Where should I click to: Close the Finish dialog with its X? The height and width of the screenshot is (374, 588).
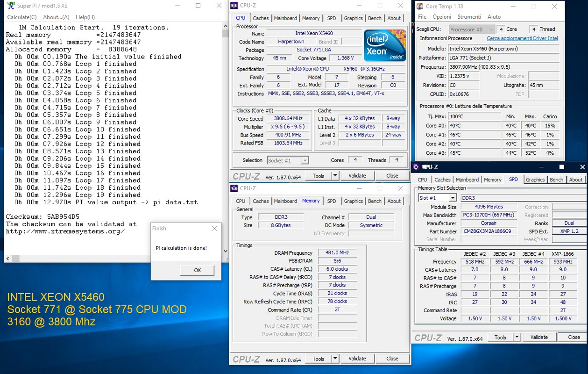pos(214,229)
